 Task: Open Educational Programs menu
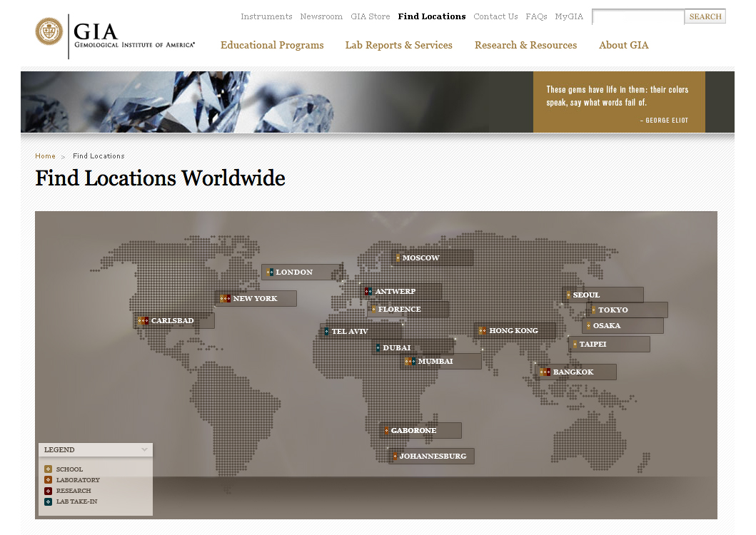pyautogui.click(x=272, y=46)
